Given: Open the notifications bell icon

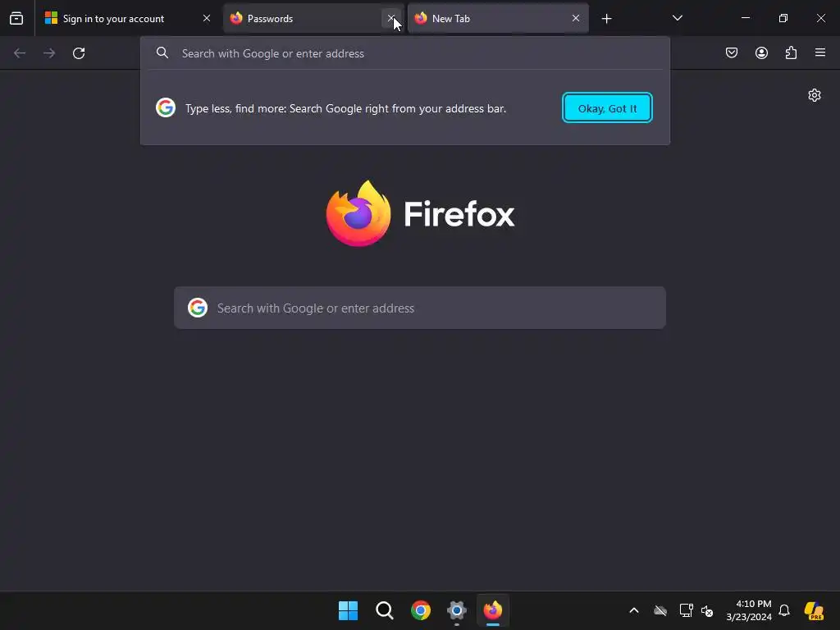Looking at the screenshot, I should click(784, 610).
